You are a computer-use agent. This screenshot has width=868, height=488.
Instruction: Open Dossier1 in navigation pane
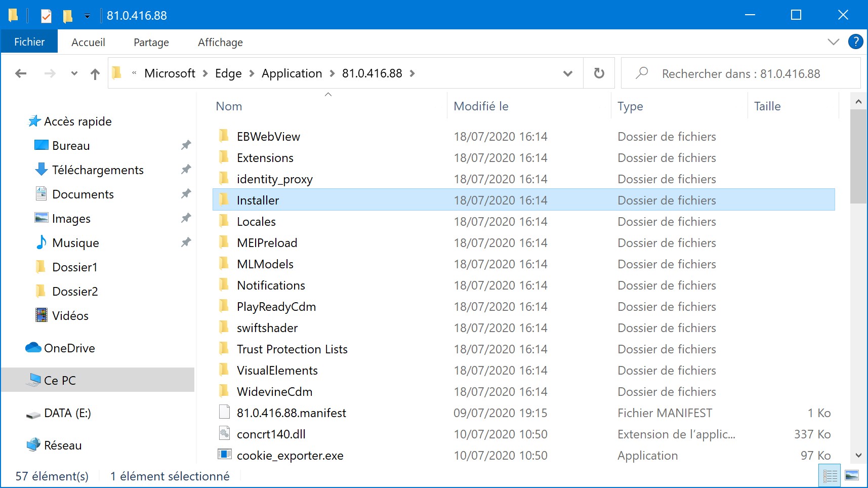66,267
